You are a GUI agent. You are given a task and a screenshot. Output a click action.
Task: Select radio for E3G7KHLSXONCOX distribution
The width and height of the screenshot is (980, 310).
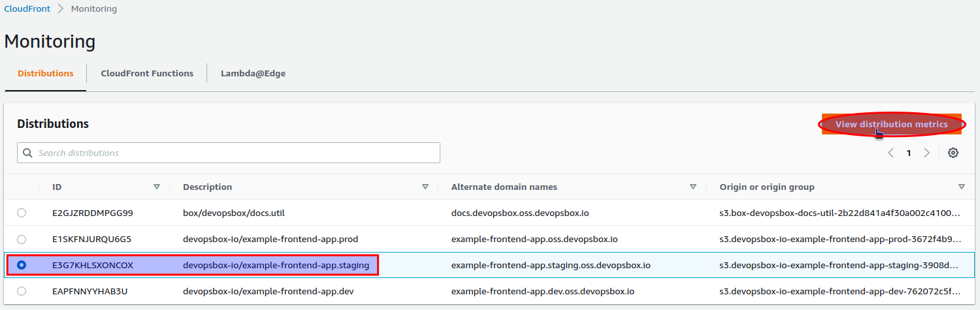pyautogui.click(x=22, y=265)
